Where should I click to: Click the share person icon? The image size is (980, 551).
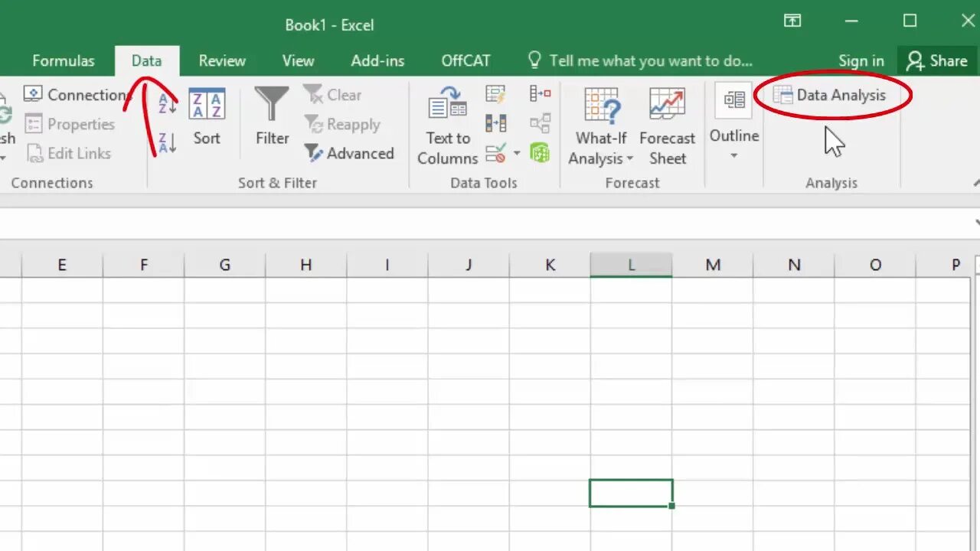pos(914,61)
